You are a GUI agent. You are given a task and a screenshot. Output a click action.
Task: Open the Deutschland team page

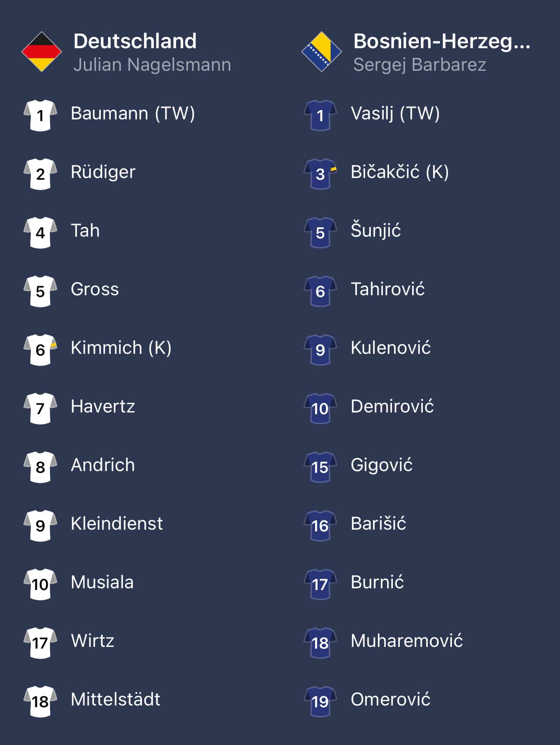coord(135,41)
